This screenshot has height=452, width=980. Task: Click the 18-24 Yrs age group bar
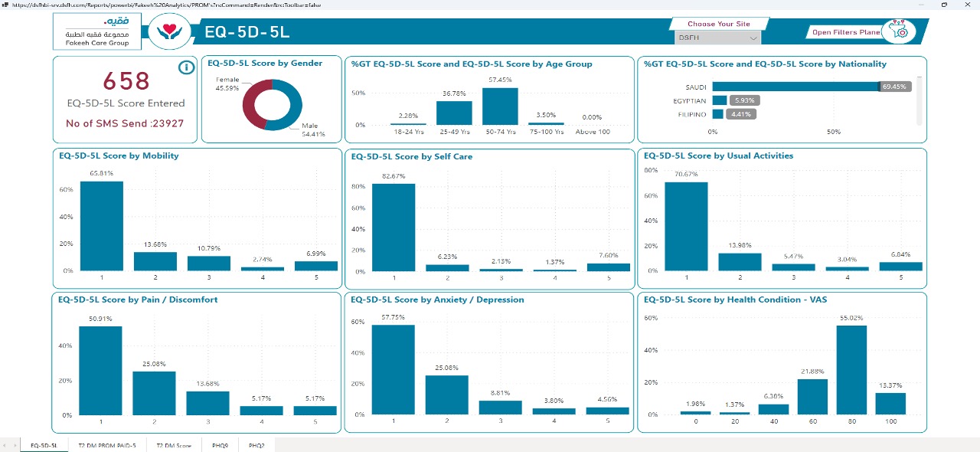(409, 123)
